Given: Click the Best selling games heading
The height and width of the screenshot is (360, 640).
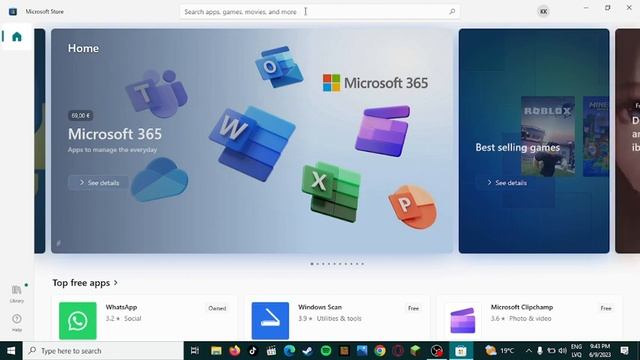Looking at the screenshot, I should point(518,147).
